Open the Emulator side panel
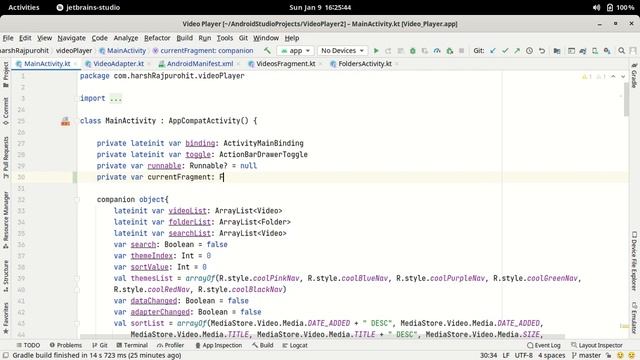This screenshot has width=640, height=360. click(634, 317)
